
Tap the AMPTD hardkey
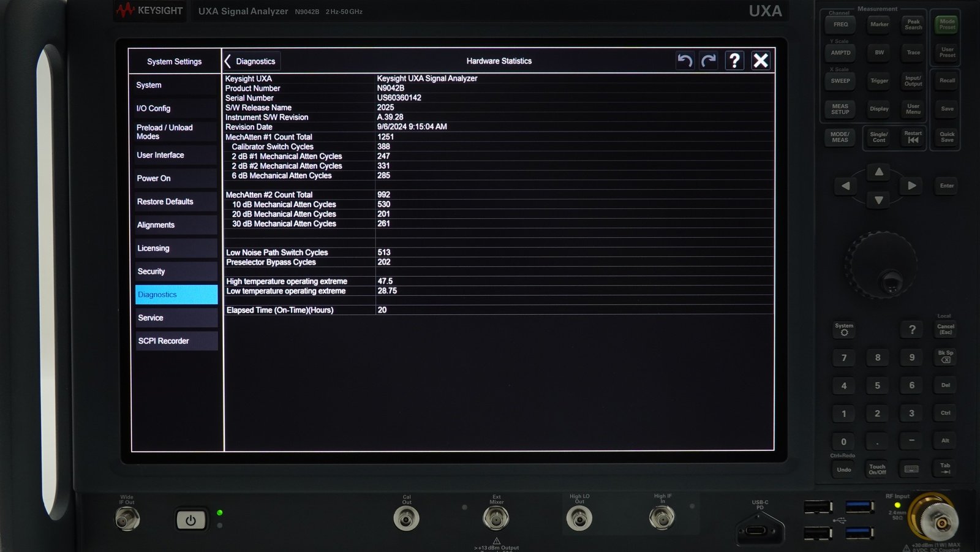pos(840,53)
